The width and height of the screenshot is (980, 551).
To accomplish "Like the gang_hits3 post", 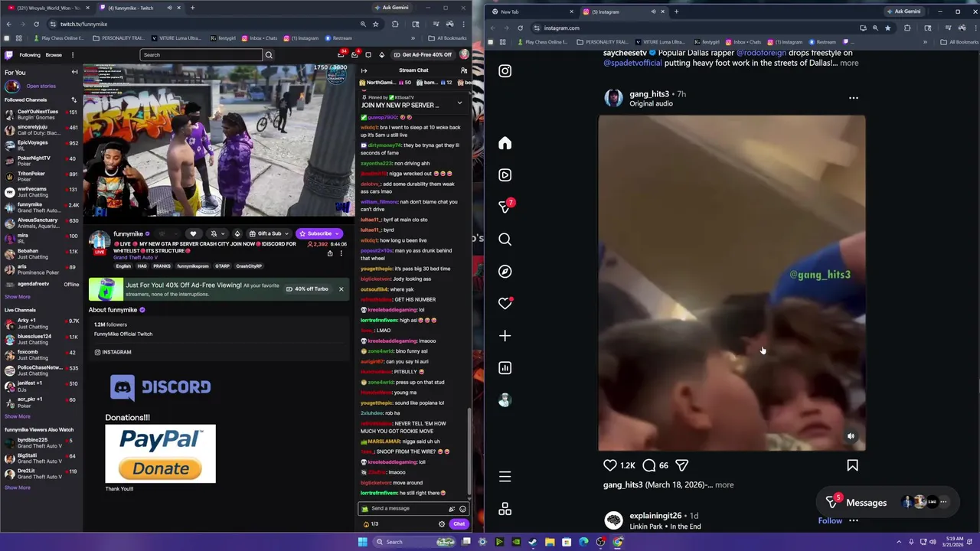I will [x=610, y=465].
